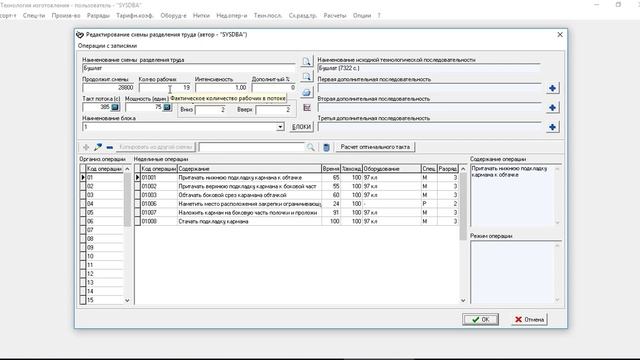This screenshot has height=360, width=640.
Task: Click the Содержание column header
Action: click(249, 169)
